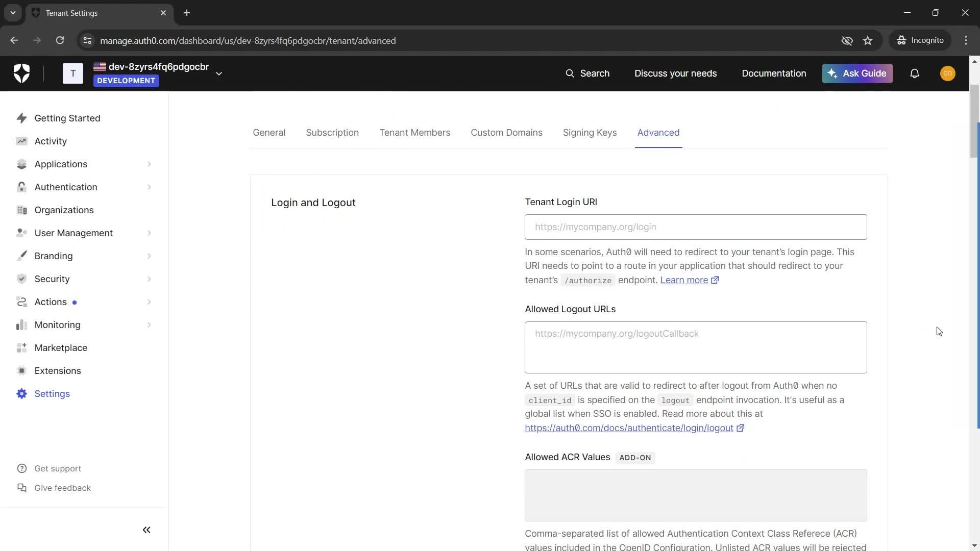Click the Give feedback chat icon

pos(22,488)
